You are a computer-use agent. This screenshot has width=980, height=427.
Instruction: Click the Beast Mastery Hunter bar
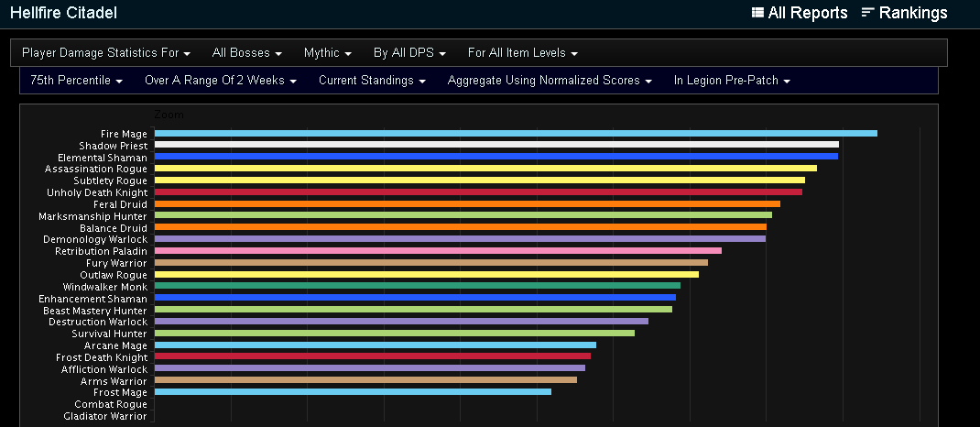pyautogui.click(x=413, y=310)
